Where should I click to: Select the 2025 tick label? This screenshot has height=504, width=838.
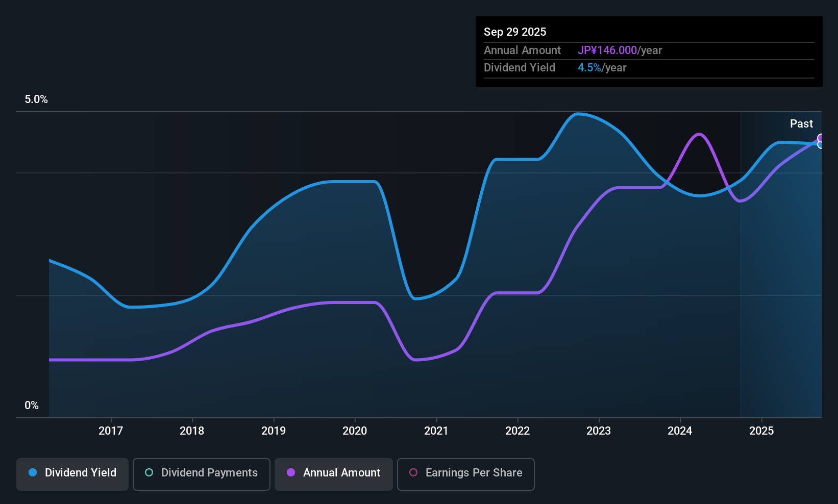[x=761, y=431]
